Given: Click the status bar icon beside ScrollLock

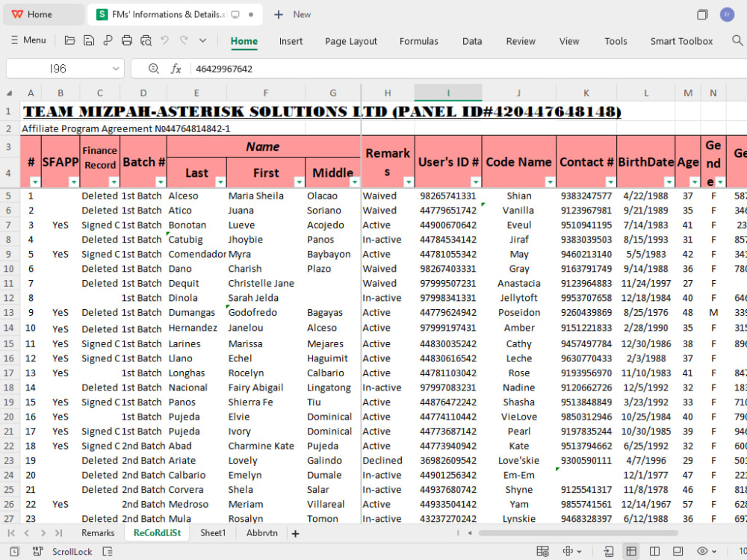Looking at the screenshot, I should click(x=108, y=552).
